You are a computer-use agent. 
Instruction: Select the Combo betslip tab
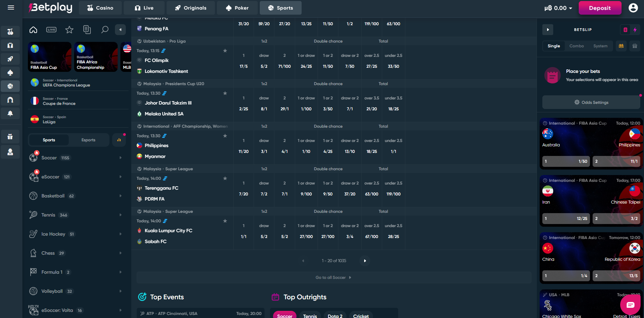(x=577, y=46)
